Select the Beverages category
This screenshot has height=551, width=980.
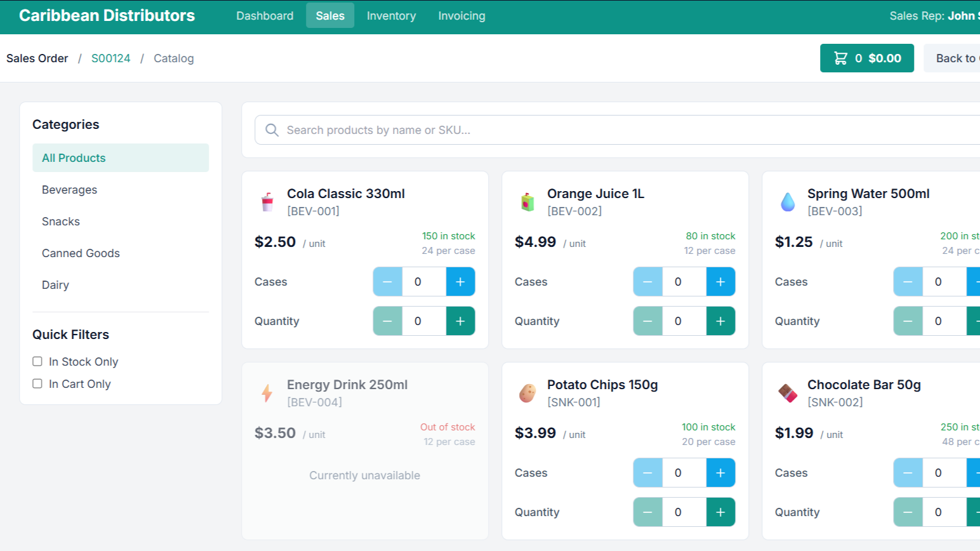(69, 189)
